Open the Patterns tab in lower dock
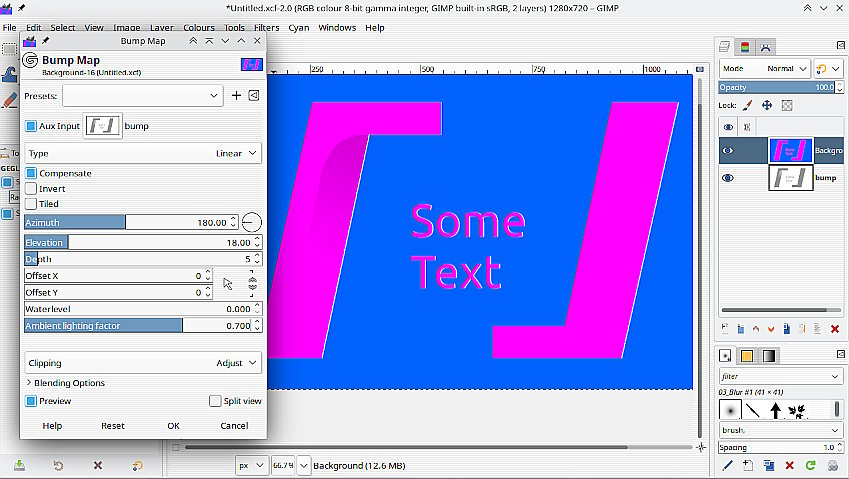Viewport: 849px width, 479px height. point(747,356)
